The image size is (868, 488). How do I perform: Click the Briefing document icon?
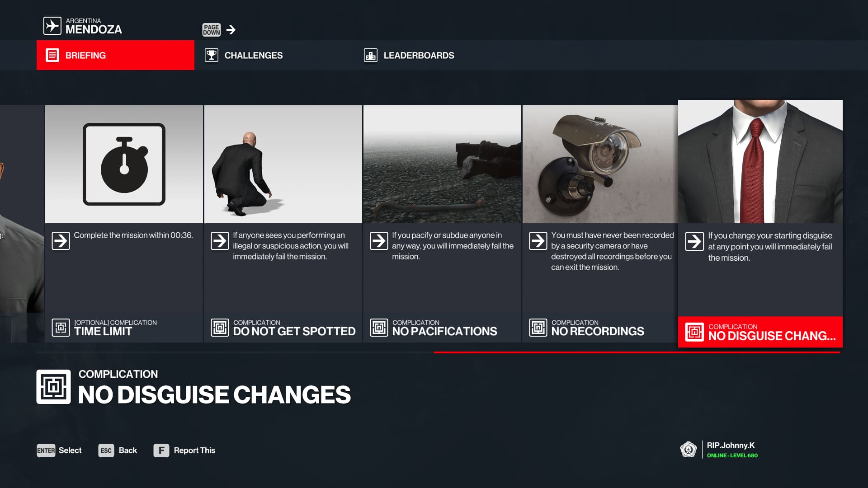pyautogui.click(x=52, y=55)
